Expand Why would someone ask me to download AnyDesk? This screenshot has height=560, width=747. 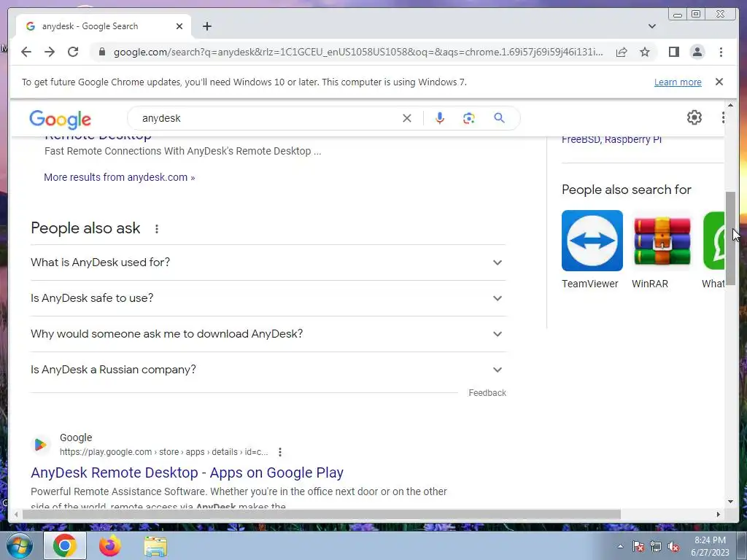click(268, 334)
